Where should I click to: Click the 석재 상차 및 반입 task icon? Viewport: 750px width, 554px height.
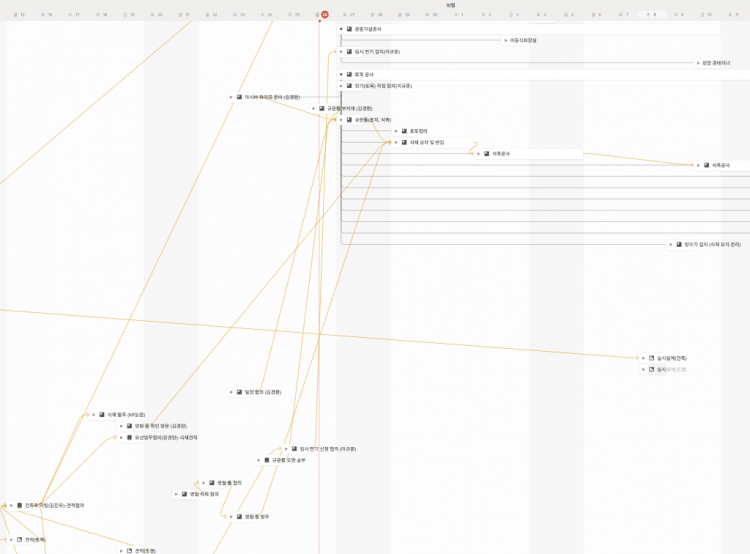pos(404,142)
